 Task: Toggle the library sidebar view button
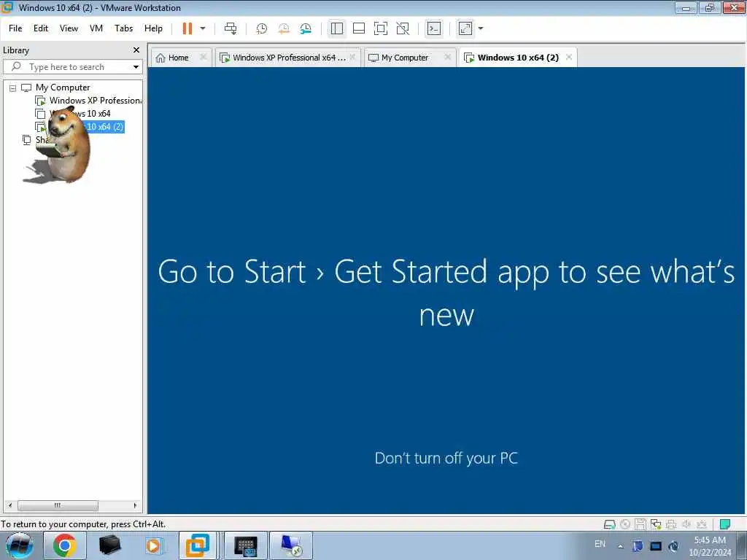337,28
